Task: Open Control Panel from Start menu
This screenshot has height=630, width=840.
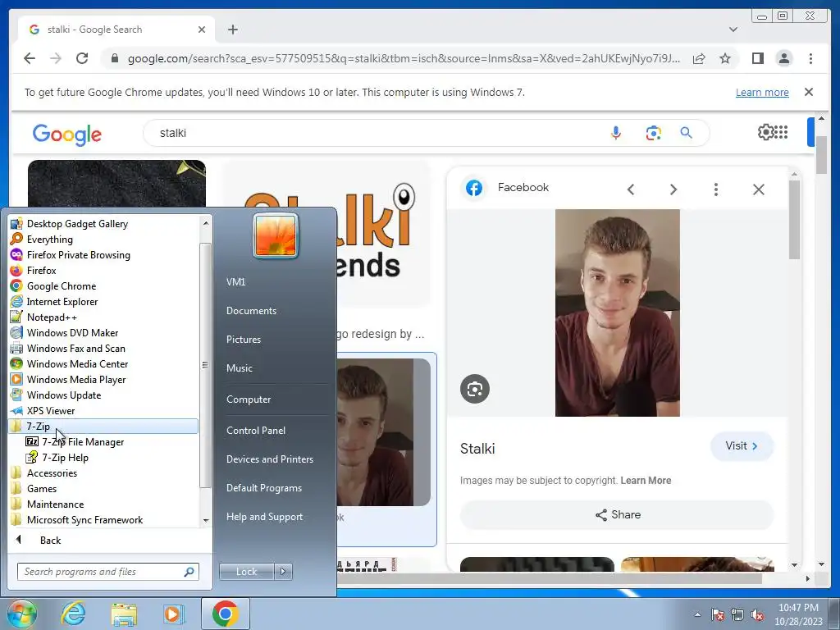Action: pos(256,431)
